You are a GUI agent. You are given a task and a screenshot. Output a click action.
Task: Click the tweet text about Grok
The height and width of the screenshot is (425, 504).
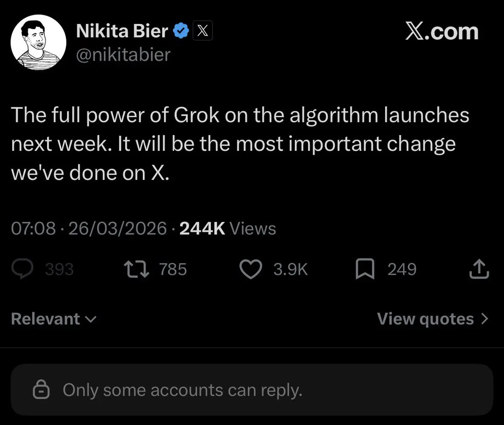(239, 144)
